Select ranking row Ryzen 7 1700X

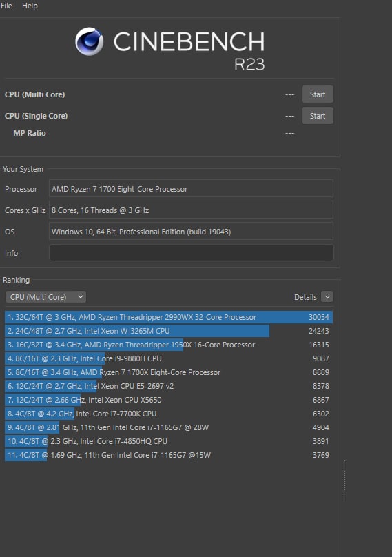[x=169, y=372]
